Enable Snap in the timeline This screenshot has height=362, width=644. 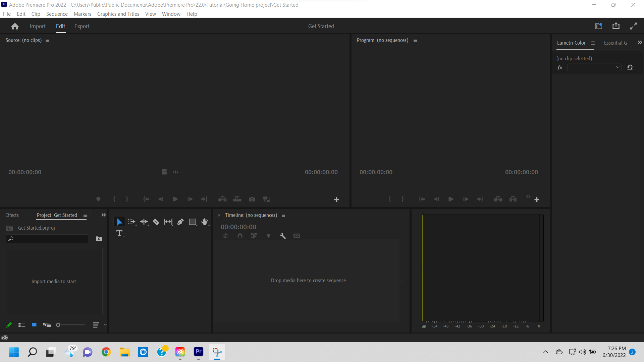coord(240,236)
